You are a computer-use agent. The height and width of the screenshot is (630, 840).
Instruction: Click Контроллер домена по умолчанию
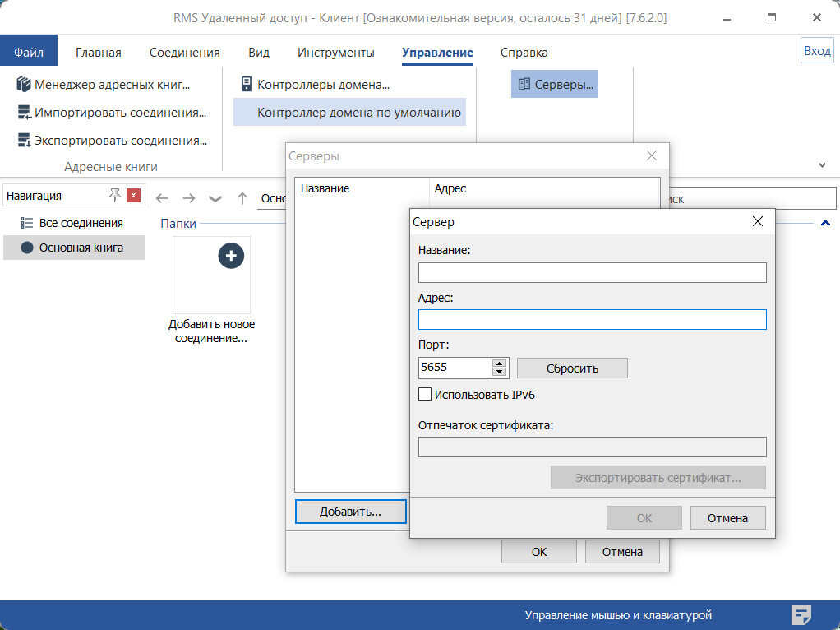click(x=350, y=112)
